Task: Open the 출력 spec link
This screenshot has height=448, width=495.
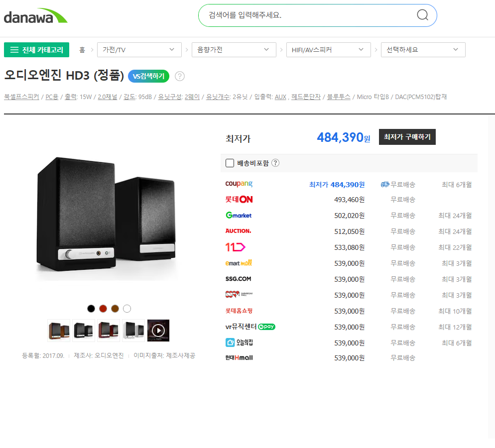Action: click(x=70, y=97)
